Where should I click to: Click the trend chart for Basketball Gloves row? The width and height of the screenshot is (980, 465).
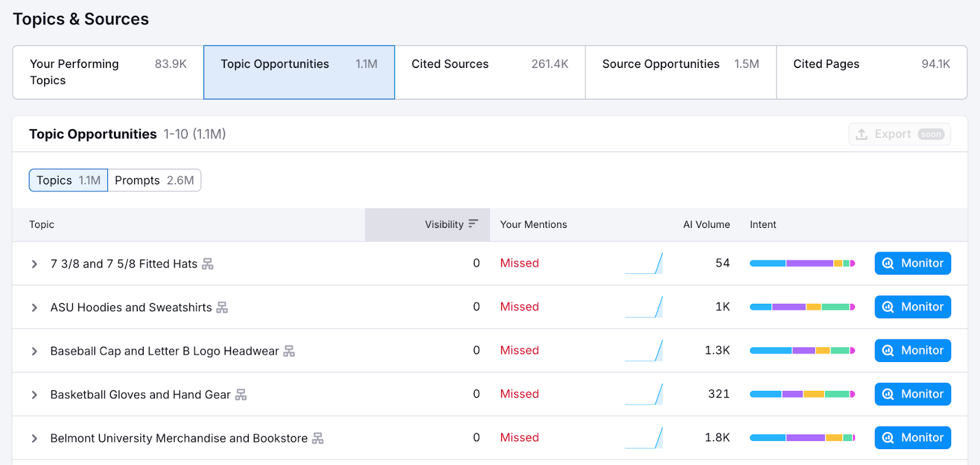tap(644, 394)
